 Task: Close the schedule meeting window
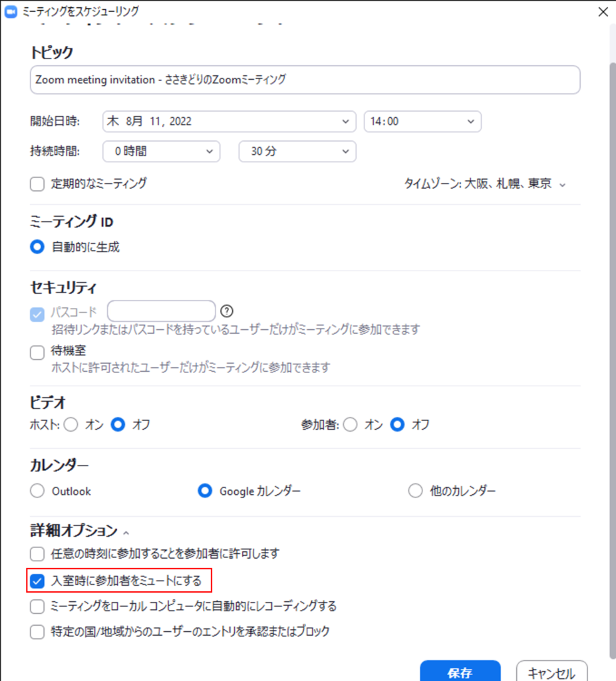point(603,11)
